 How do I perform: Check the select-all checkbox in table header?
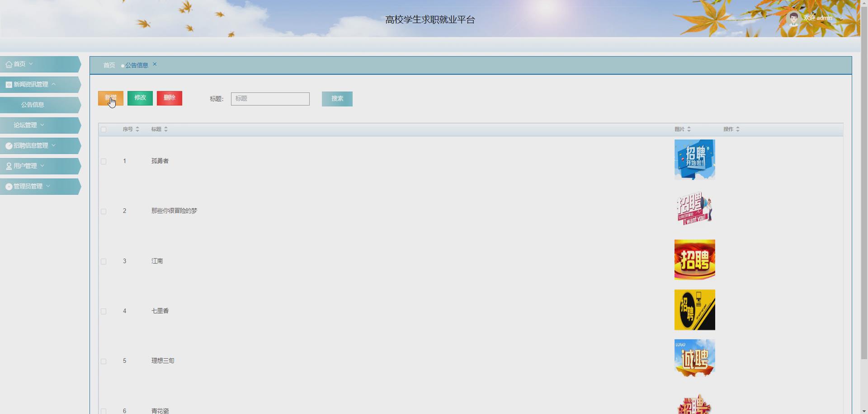pos(104,130)
